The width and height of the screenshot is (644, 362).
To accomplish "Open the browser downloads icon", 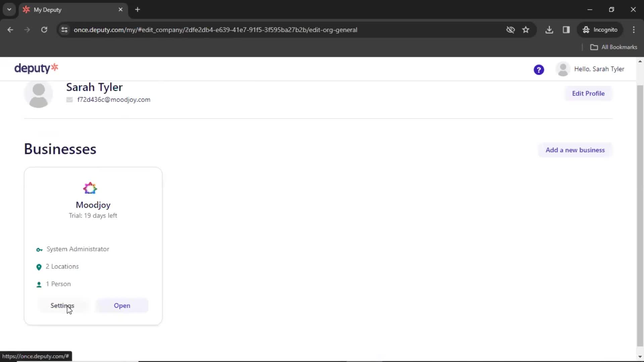I will tap(549, 30).
